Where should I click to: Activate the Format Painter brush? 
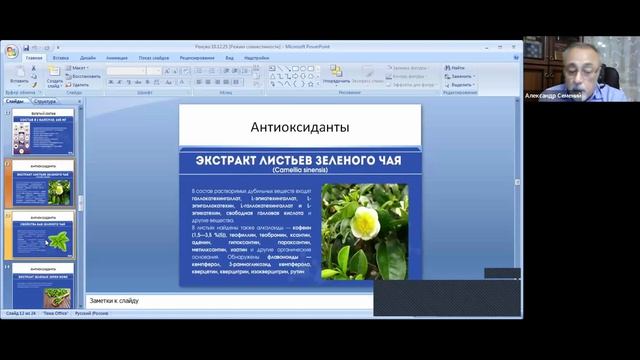[x=34, y=85]
